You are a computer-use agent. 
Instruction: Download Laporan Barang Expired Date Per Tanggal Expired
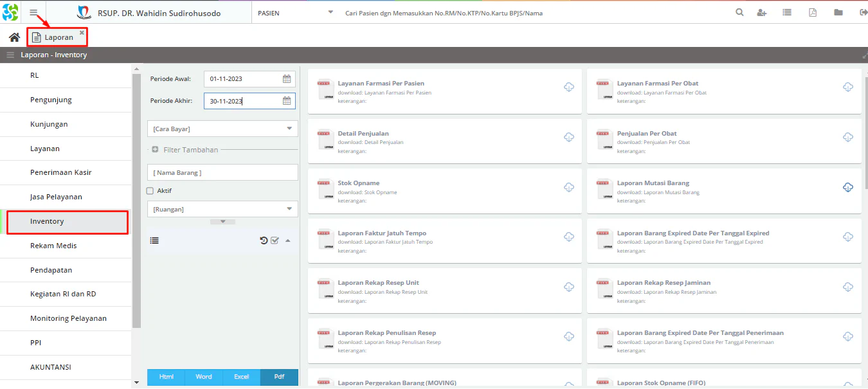[x=848, y=237]
